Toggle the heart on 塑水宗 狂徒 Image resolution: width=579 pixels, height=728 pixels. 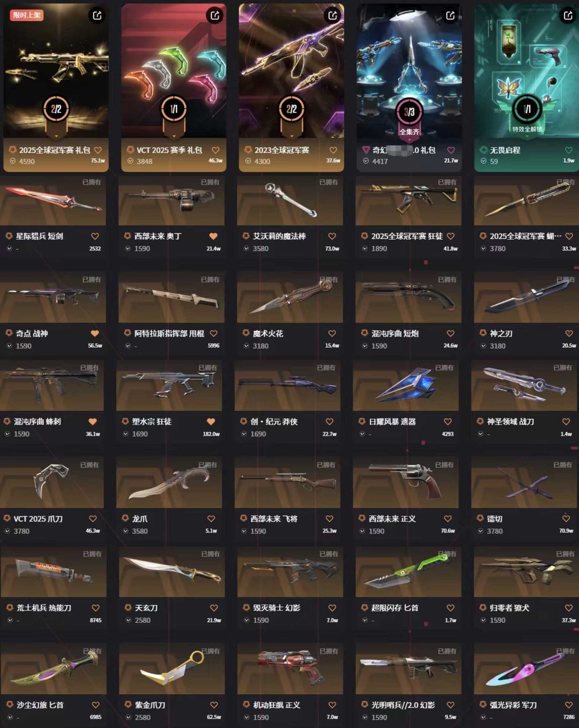[211, 422]
